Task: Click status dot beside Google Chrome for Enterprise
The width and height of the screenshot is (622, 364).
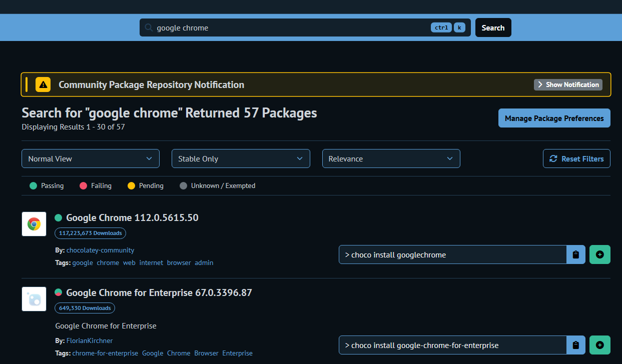Action: coord(58,292)
